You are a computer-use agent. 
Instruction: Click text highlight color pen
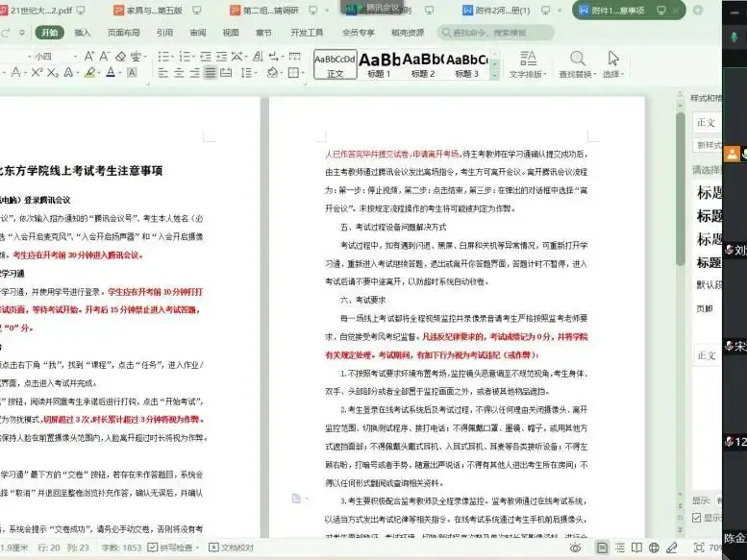89,72
